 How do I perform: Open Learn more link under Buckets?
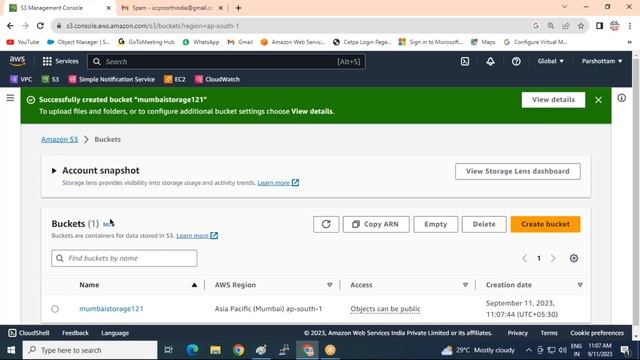pos(197,236)
